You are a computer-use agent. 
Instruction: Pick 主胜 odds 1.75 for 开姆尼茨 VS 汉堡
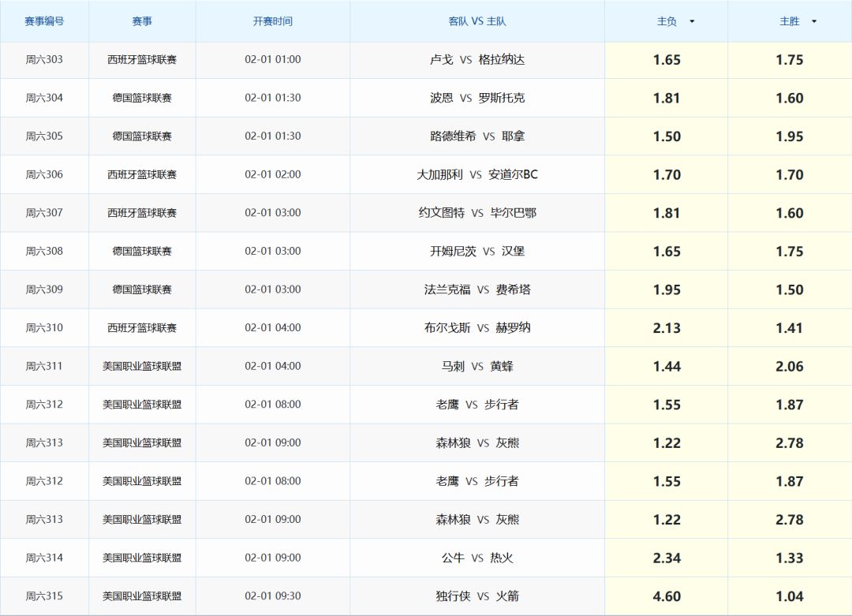790,252
